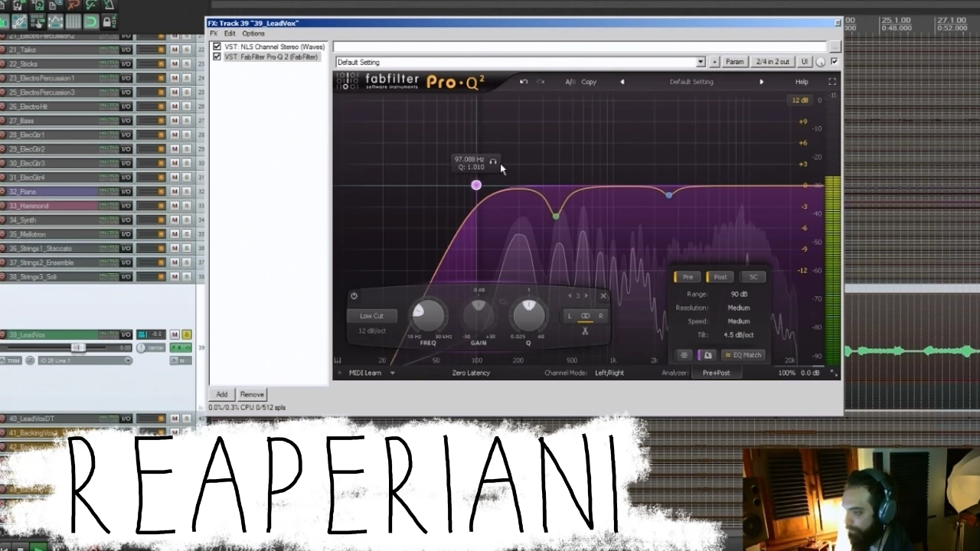The image size is (980, 551).
Task: Delete the selected band with the X
Action: click(x=603, y=296)
